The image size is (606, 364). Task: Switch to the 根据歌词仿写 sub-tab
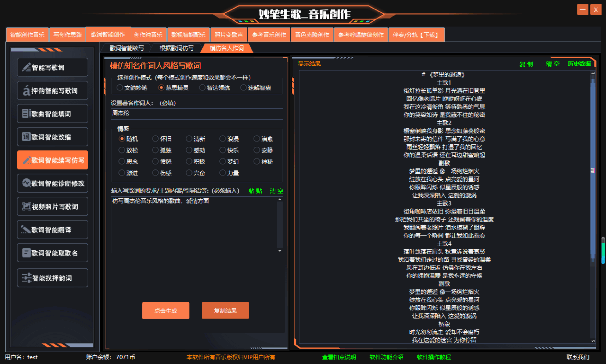pyautogui.click(x=176, y=48)
